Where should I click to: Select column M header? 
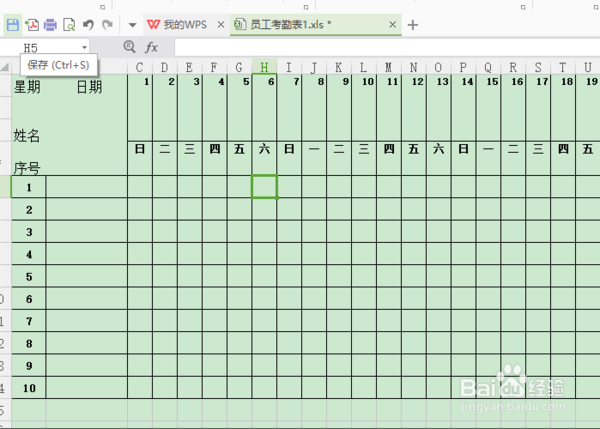pos(389,67)
